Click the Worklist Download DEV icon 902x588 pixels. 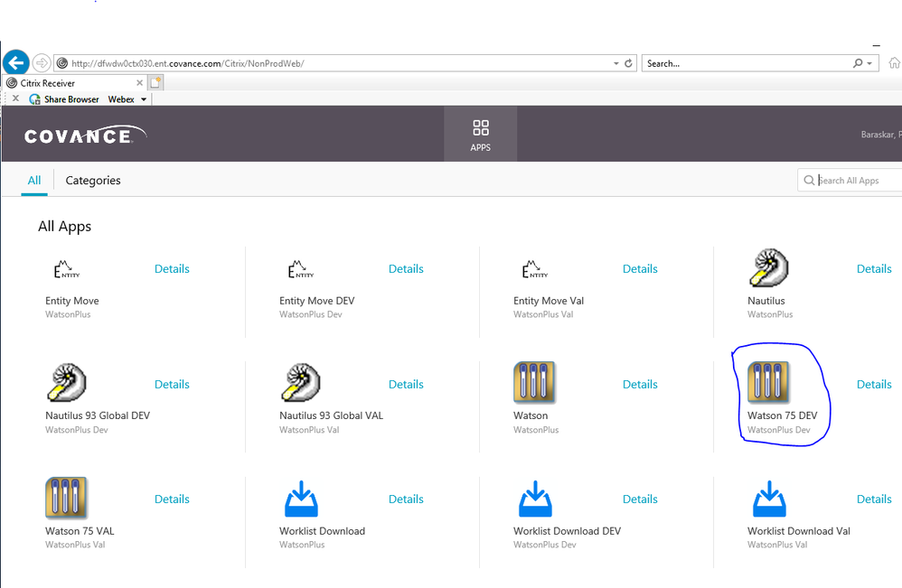(x=535, y=499)
